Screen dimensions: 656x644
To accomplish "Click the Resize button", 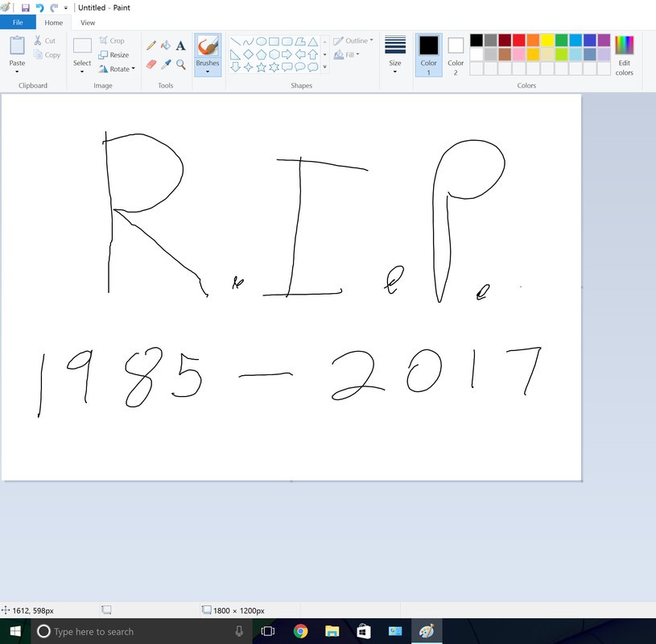I will pos(113,55).
